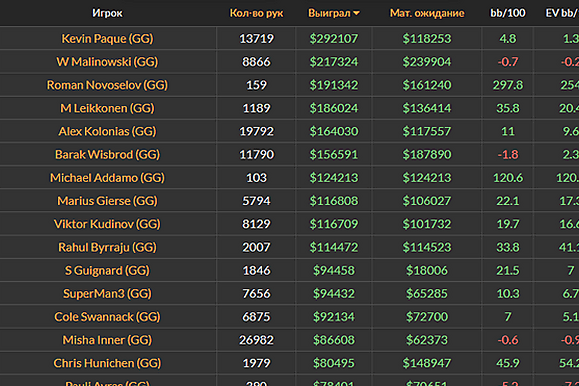Viewport: 579px width, 386px height.
Task: Open Marius Gierse (GG) player link
Action: [x=107, y=201]
